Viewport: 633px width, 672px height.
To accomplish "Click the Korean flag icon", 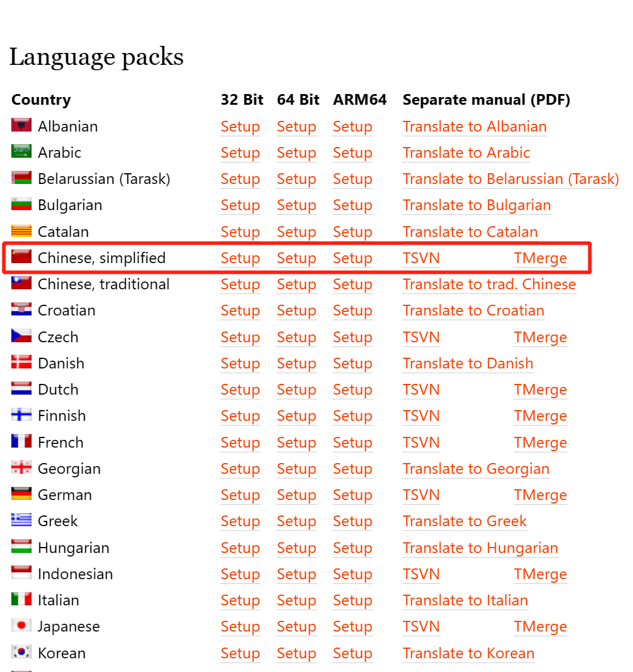I will click(x=21, y=652).
